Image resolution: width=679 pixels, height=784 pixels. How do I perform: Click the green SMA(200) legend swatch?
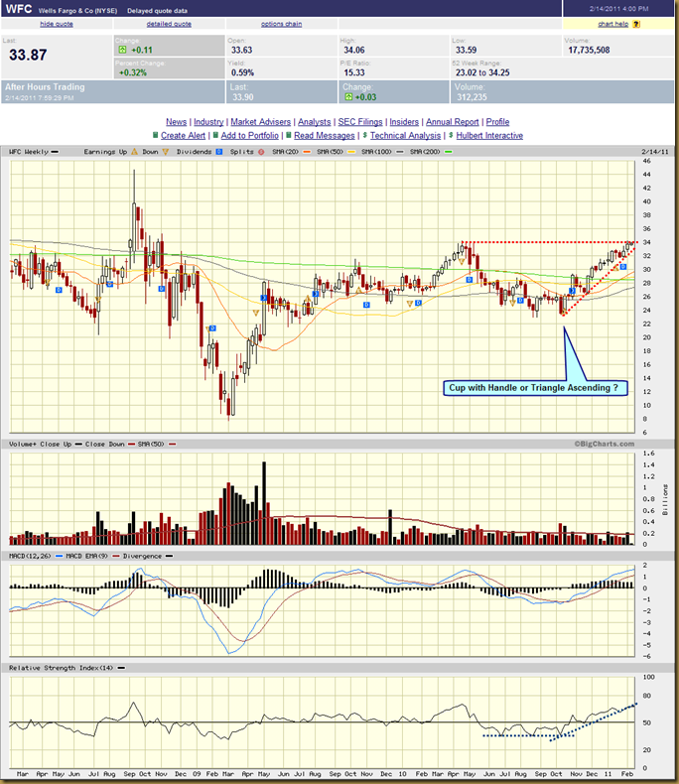tap(448, 152)
